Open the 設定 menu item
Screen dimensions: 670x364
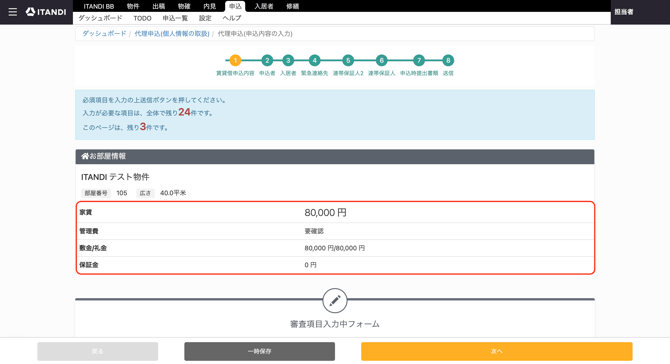click(205, 18)
